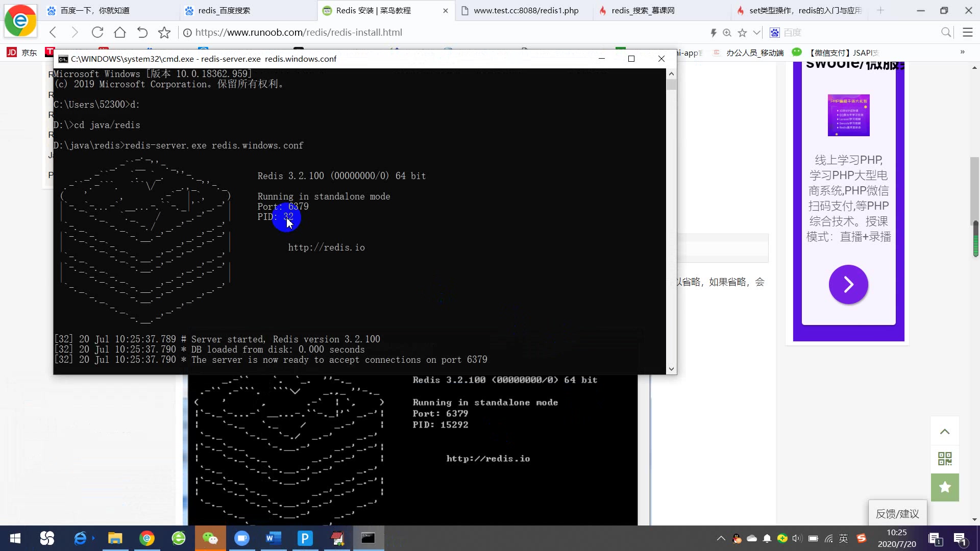Image resolution: width=980 pixels, height=551 pixels.
Task: Open the Sogou input tray icon
Action: (x=862, y=538)
